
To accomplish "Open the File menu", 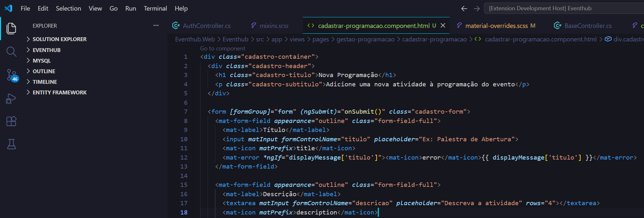I will click(25, 9).
